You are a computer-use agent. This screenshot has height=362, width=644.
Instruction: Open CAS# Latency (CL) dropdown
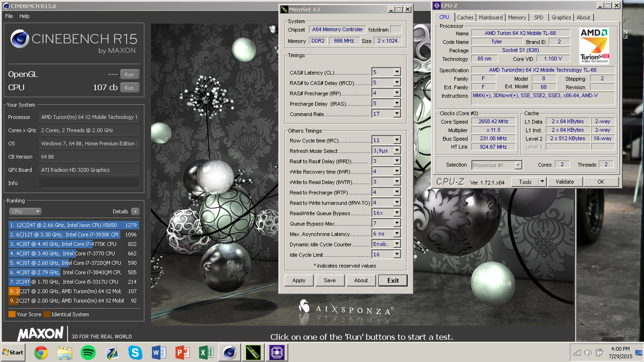[x=397, y=72]
